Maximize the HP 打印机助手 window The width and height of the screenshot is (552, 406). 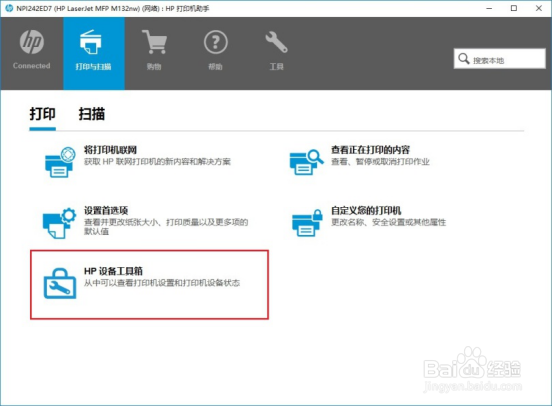tap(514, 8)
